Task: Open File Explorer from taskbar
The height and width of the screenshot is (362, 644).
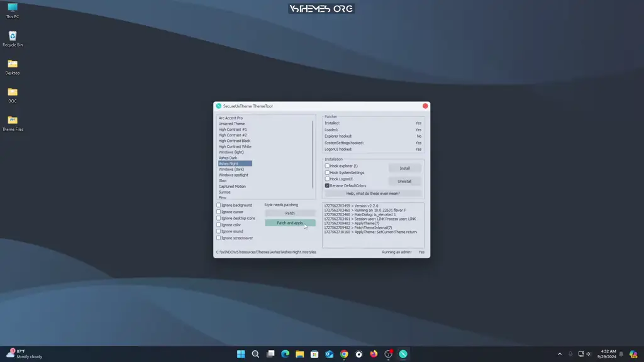Action: (x=300, y=354)
